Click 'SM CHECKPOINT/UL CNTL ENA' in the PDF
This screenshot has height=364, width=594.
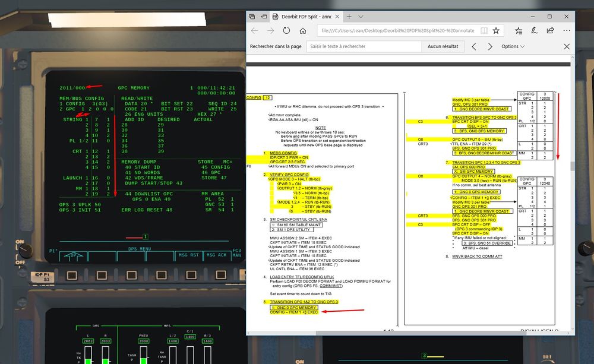(x=299, y=219)
